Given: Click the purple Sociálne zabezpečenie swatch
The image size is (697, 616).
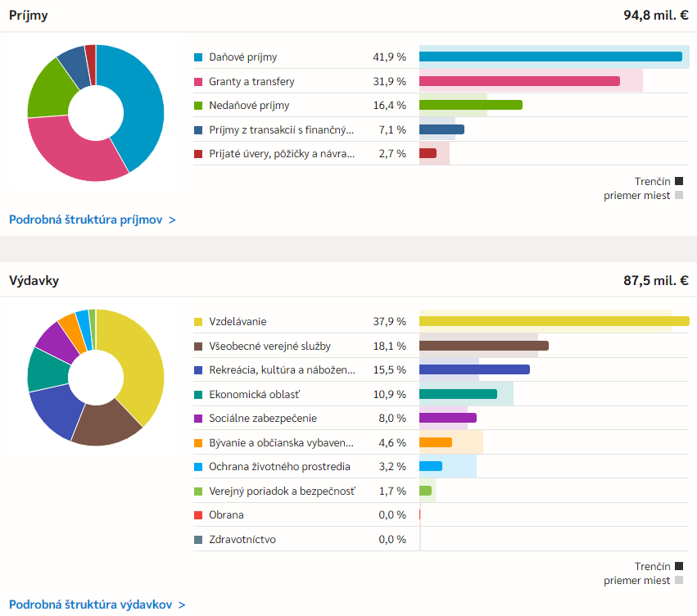Looking at the screenshot, I should [x=198, y=419].
